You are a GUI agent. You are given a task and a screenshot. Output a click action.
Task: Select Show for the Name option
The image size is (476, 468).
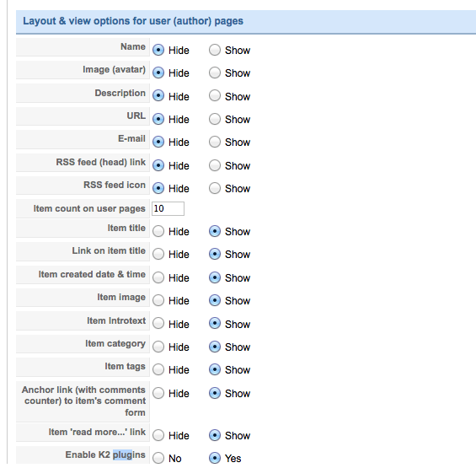(215, 50)
